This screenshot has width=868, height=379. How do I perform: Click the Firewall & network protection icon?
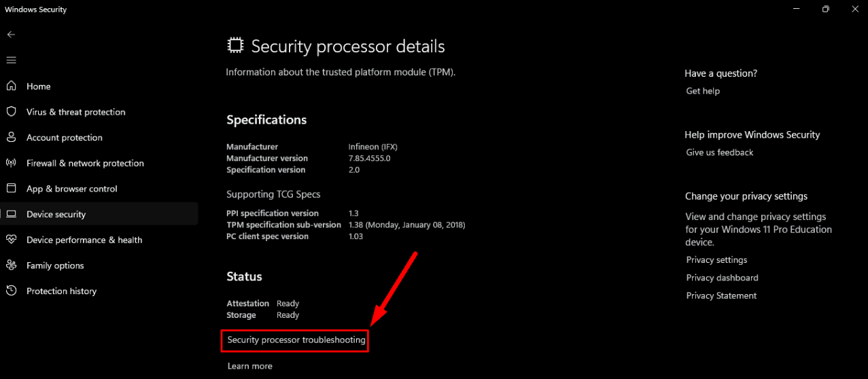[11, 163]
